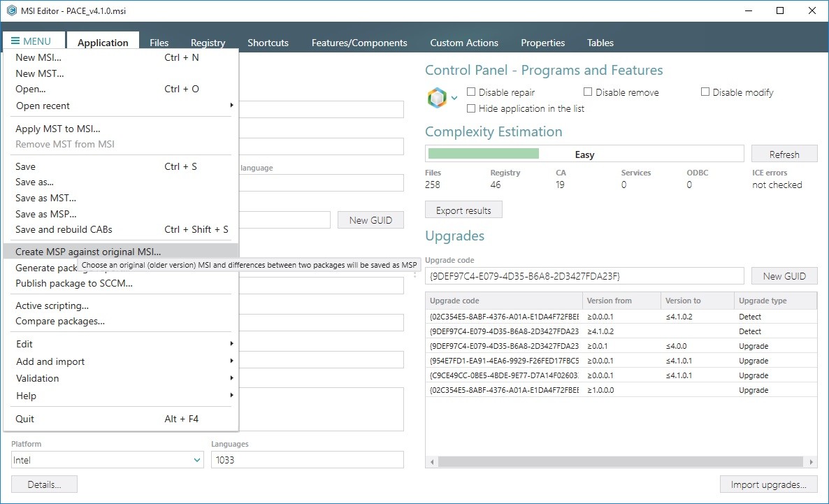Expand the Add and import submenu arrow
Screen dimensions: 829x504
[x=231, y=361]
